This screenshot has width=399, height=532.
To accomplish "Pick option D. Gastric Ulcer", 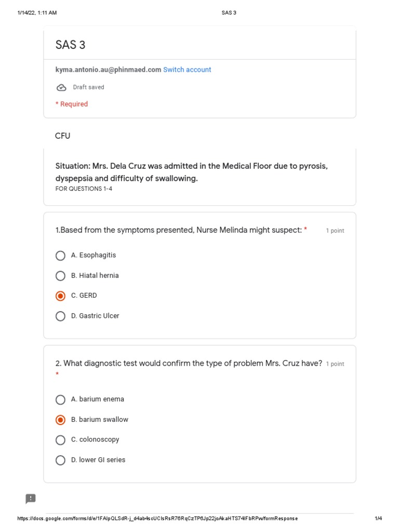I will [60, 316].
